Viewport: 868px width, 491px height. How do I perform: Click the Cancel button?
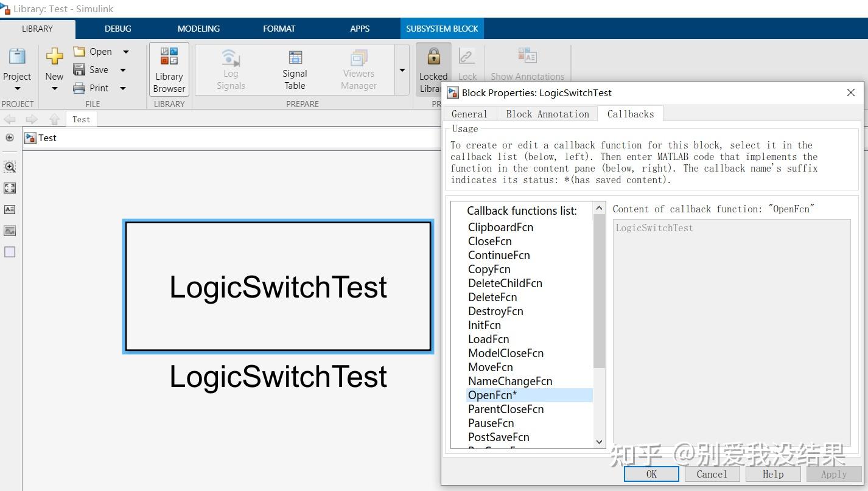(x=712, y=474)
